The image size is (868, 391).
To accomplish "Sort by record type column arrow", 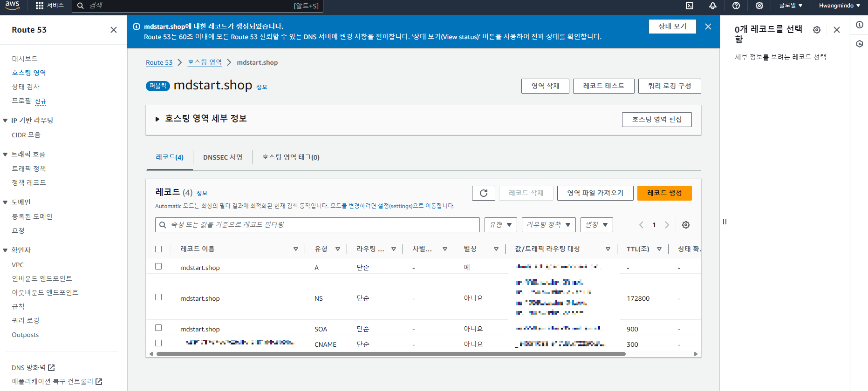I will coord(338,249).
